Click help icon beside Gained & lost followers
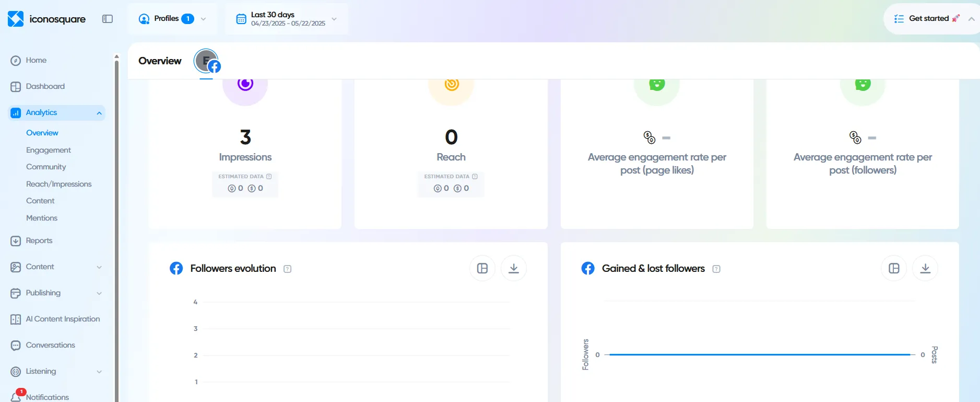The height and width of the screenshot is (402, 980). coord(716,269)
